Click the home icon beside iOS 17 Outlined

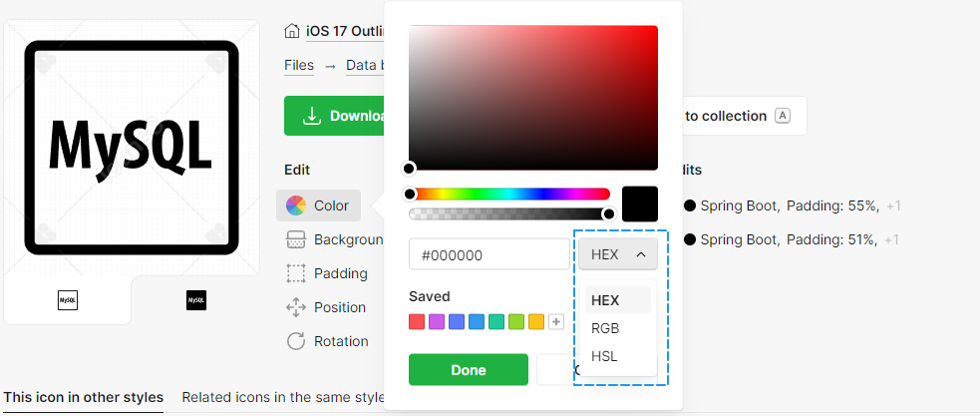pos(291,31)
